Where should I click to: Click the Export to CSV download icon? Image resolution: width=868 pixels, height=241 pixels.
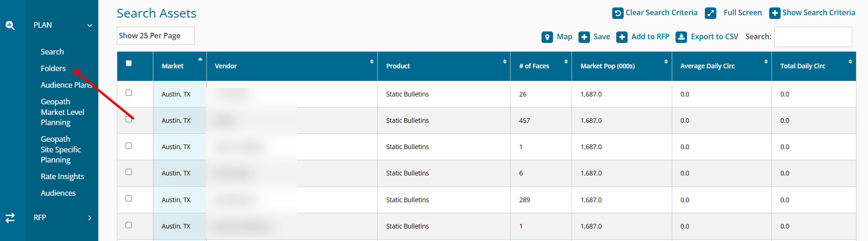(681, 37)
